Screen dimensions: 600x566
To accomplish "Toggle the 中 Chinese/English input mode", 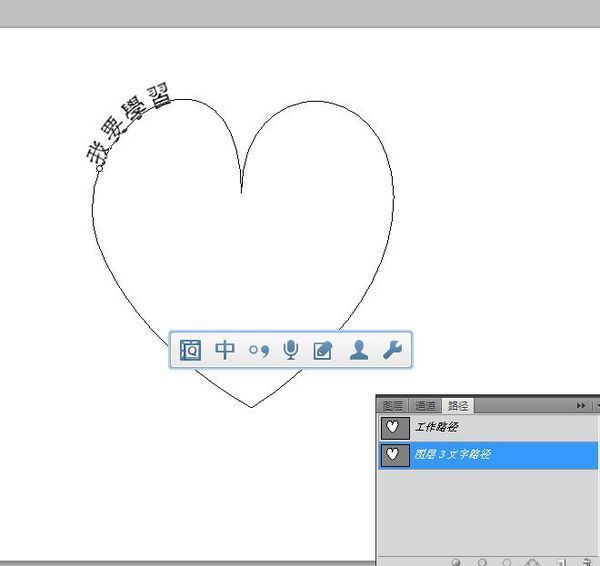I will tap(226, 350).
